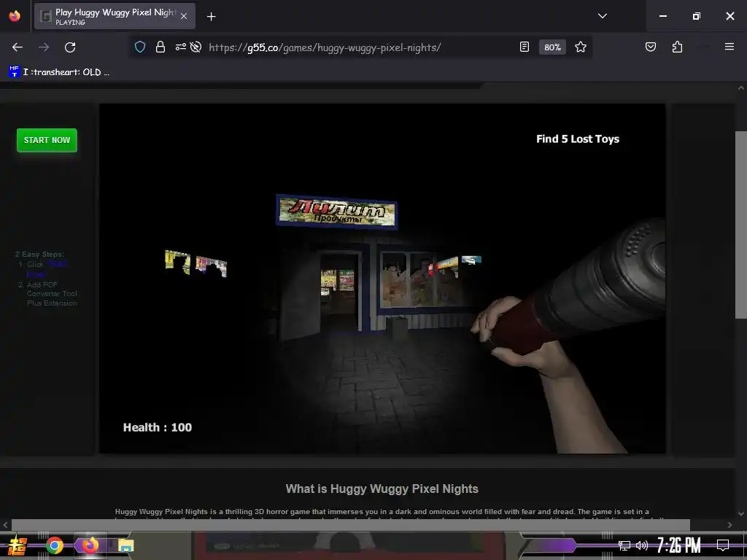Viewport: 747px width, 560px height.
Task: Save page to Pocket
Action: click(651, 47)
